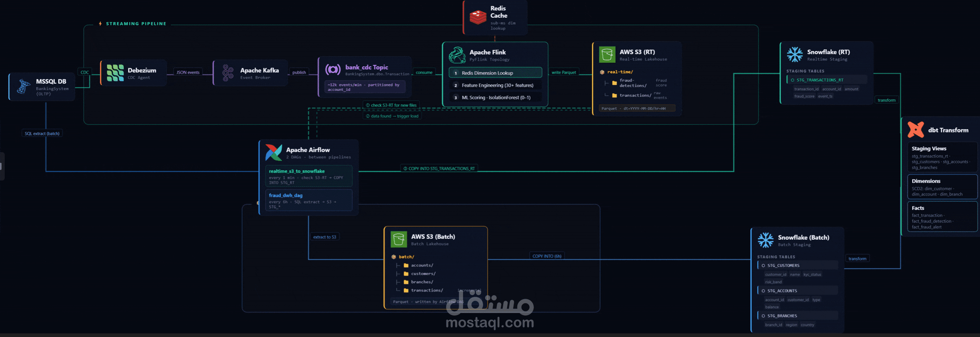This screenshot has height=337, width=980.
Task: Click the fraud-detections/ folder icon
Action: click(x=614, y=83)
